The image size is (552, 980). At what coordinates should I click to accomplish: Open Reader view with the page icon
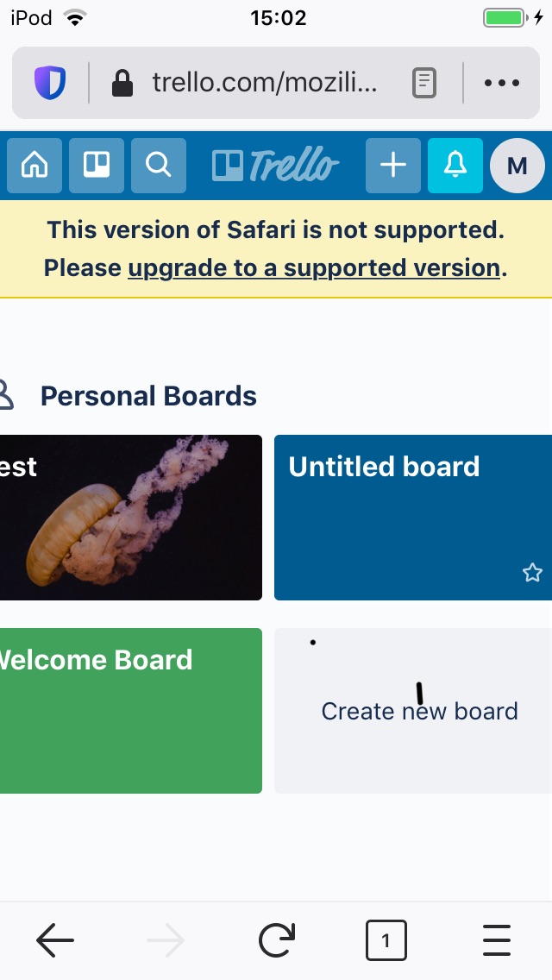pos(424,82)
